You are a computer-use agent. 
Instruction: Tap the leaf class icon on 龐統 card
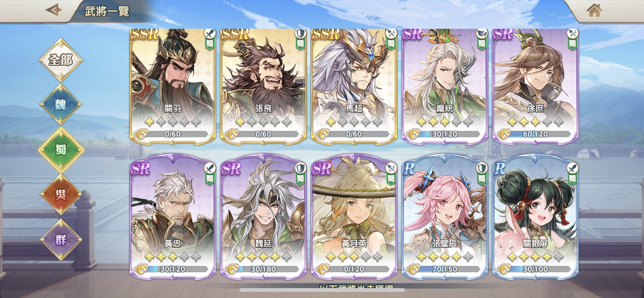[482, 34]
